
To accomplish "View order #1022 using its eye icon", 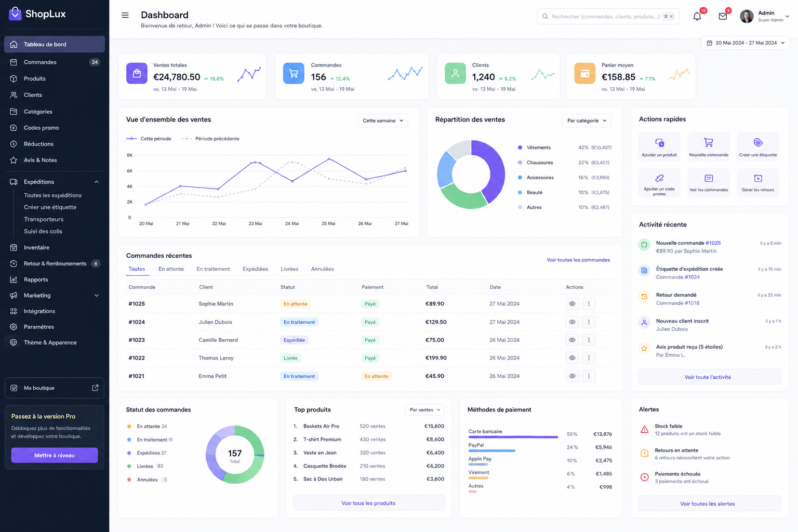I will tap(572, 358).
